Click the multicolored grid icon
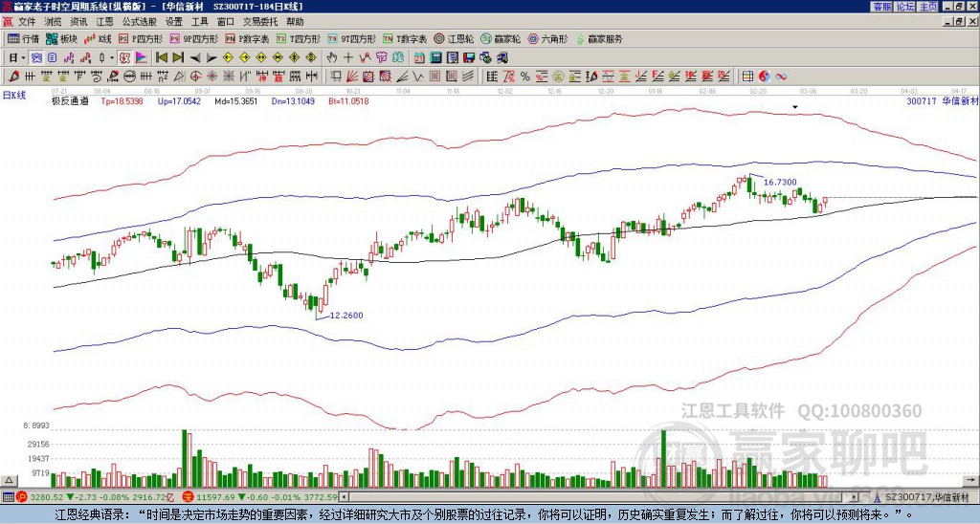The width and height of the screenshot is (980, 524). (x=747, y=76)
